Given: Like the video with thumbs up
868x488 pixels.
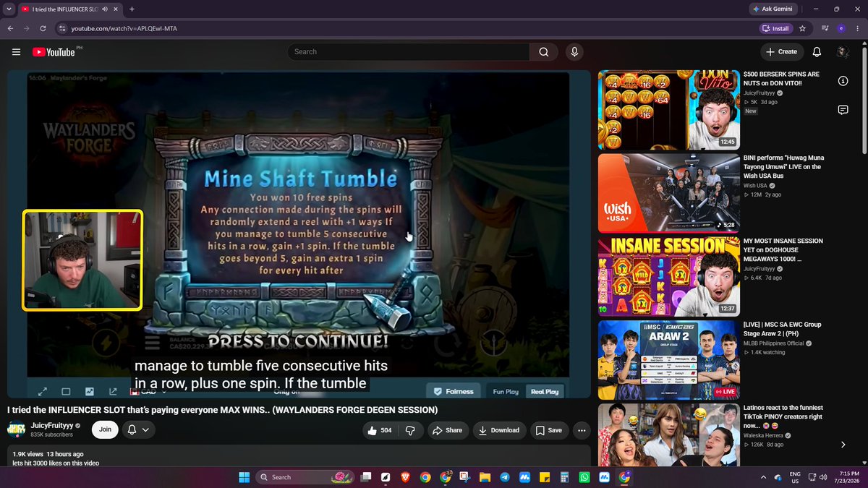Looking at the screenshot, I should (x=380, y=430).
